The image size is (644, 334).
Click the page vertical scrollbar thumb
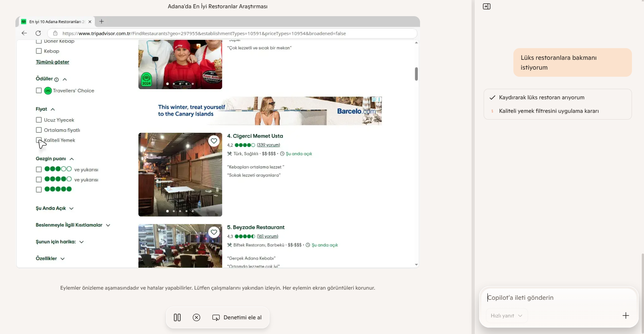point(416,74)
